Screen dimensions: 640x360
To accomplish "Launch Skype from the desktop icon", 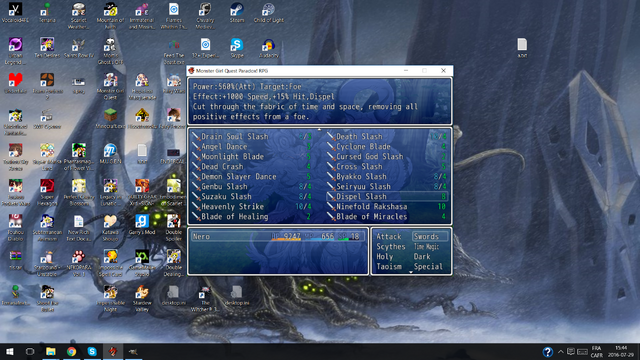I will [237, 48].
